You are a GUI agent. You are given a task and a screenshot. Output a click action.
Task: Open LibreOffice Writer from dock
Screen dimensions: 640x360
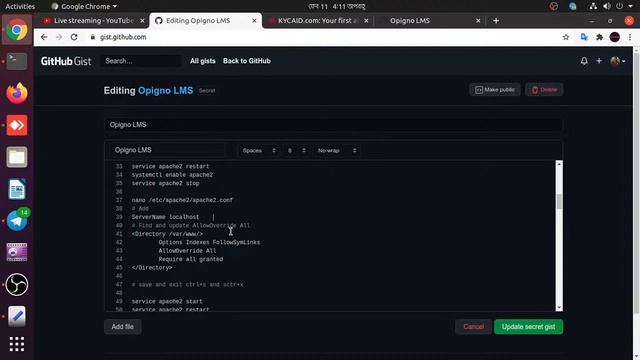point(17,189)
